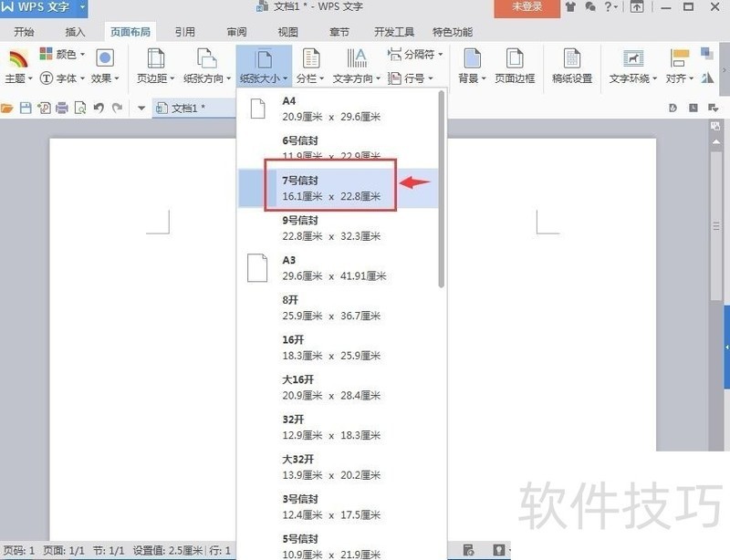
Task: Open the WPS 文字 application menu
Action: pyautogui.click(x=36, y=7)
